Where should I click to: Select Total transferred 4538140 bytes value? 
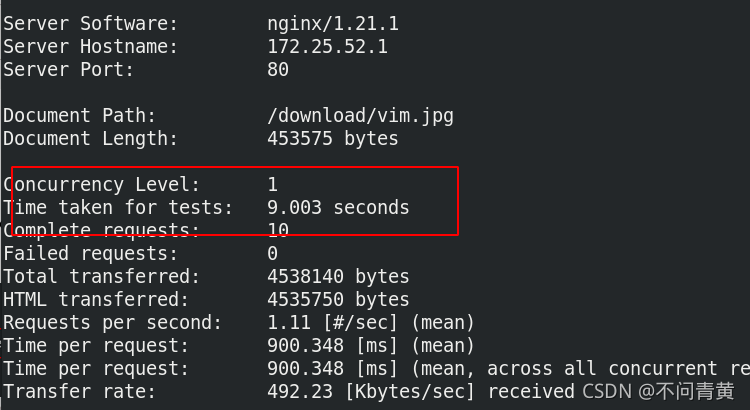[338, 277]
